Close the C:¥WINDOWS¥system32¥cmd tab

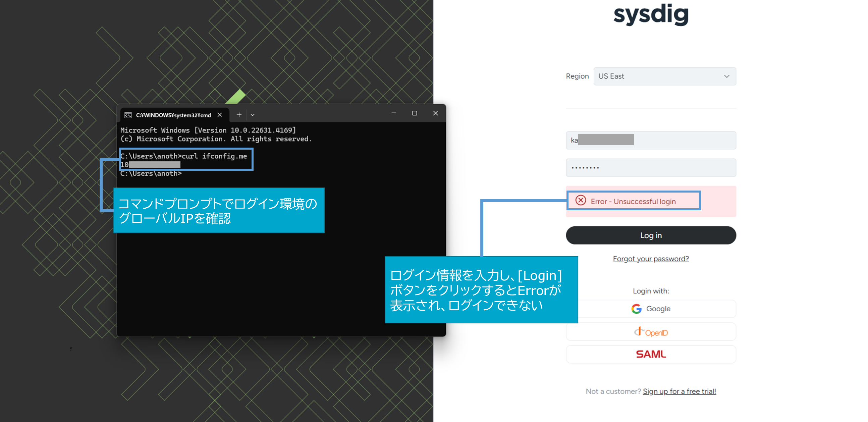click(x=220, y=115)
